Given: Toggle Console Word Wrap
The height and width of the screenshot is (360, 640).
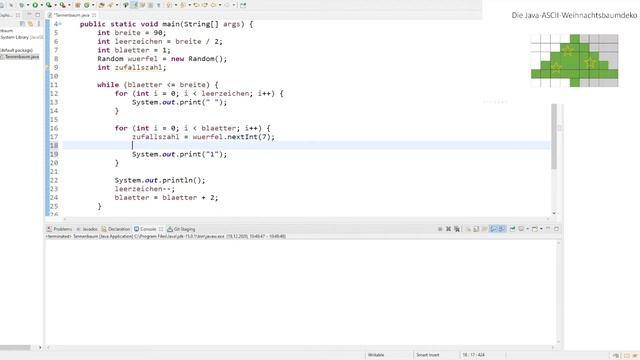Looking at the screenshot, I should pos(484,229).
